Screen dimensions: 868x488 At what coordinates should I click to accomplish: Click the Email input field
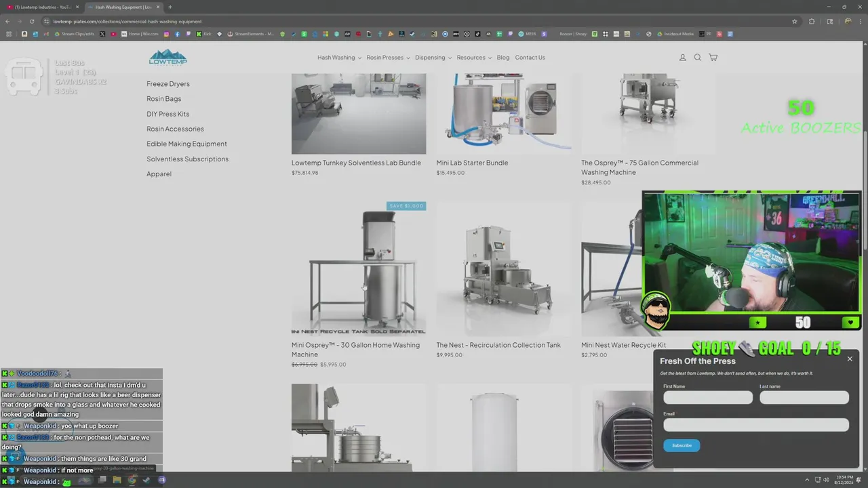pos(756,425)
